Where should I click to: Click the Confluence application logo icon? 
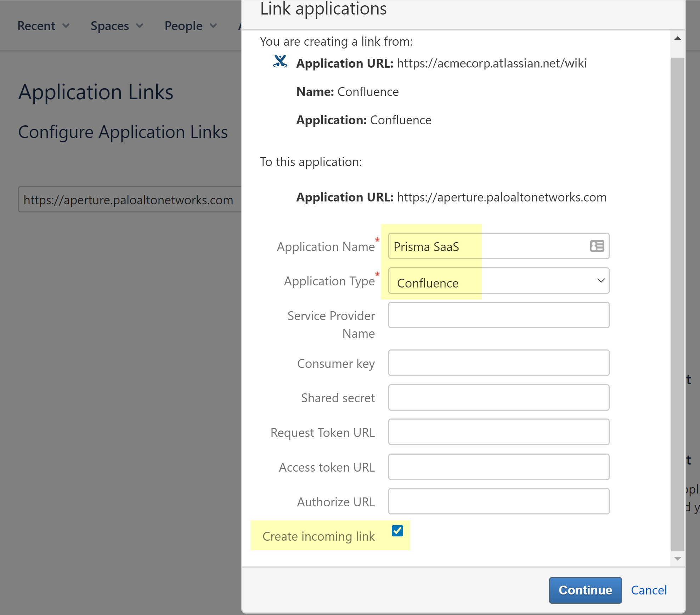pos(280,63)
